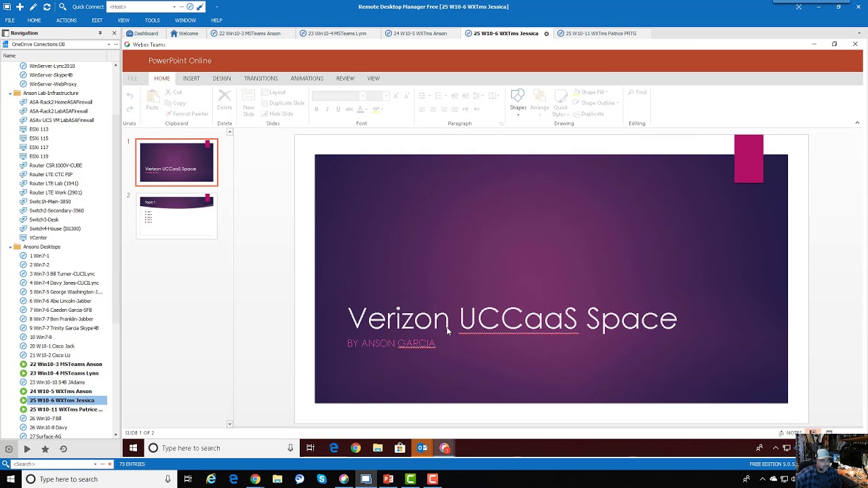The width and height of the screenshot is (868, 488).
Task: Collapse the Ansons Desktops folder
Action: (11, 247)
